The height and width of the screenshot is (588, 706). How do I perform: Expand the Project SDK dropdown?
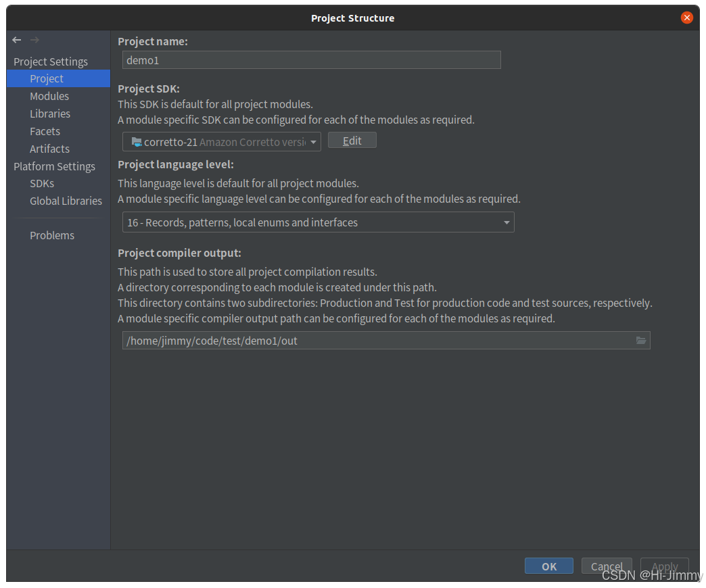point(312,142)
